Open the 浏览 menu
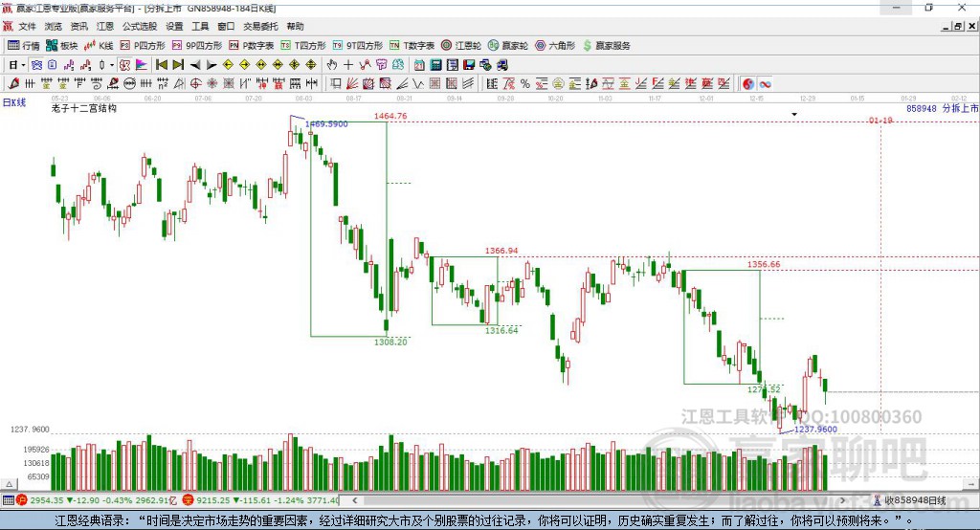The height and width of the screenshot is (530, 980). tap(54, 26)
